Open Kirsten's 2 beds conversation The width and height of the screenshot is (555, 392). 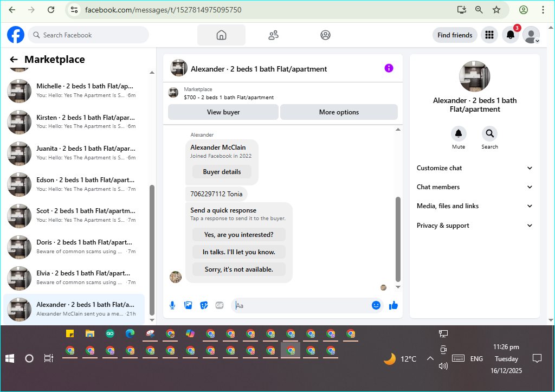74,122
